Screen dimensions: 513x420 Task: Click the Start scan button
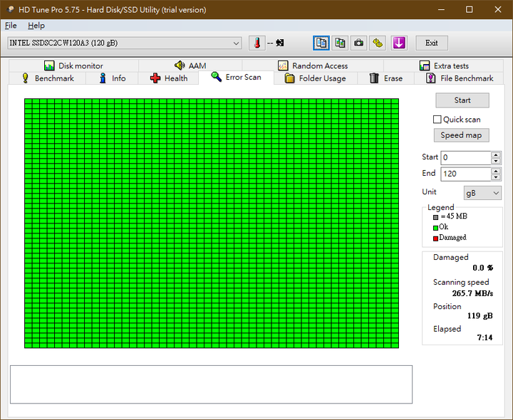pos(462,100)
